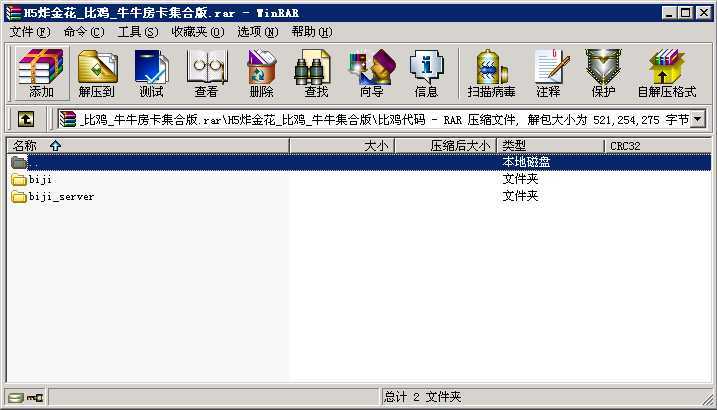
Task: Click the 添加 (Add) toolbar icon
Action: coord(41,73)
